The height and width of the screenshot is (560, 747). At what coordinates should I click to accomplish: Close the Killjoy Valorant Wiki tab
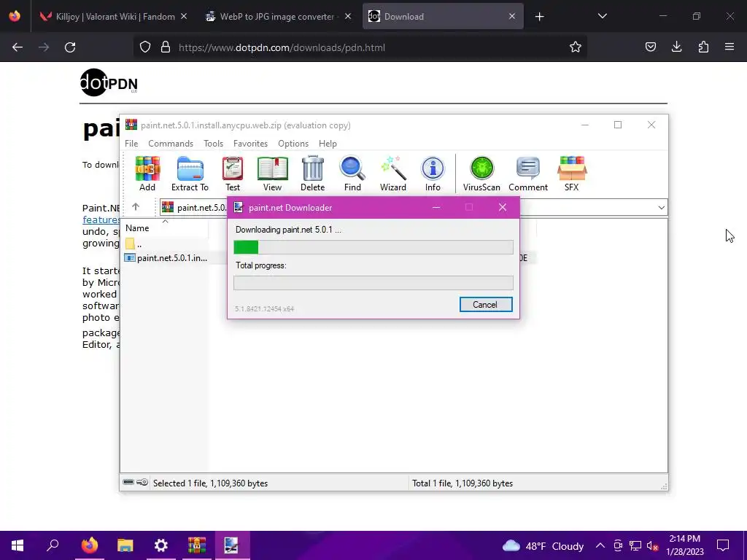[184, 16]
